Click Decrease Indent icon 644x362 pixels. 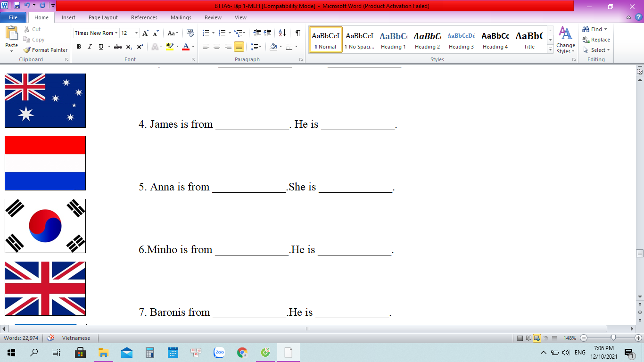pyautogui.click(x=257, y=33)
